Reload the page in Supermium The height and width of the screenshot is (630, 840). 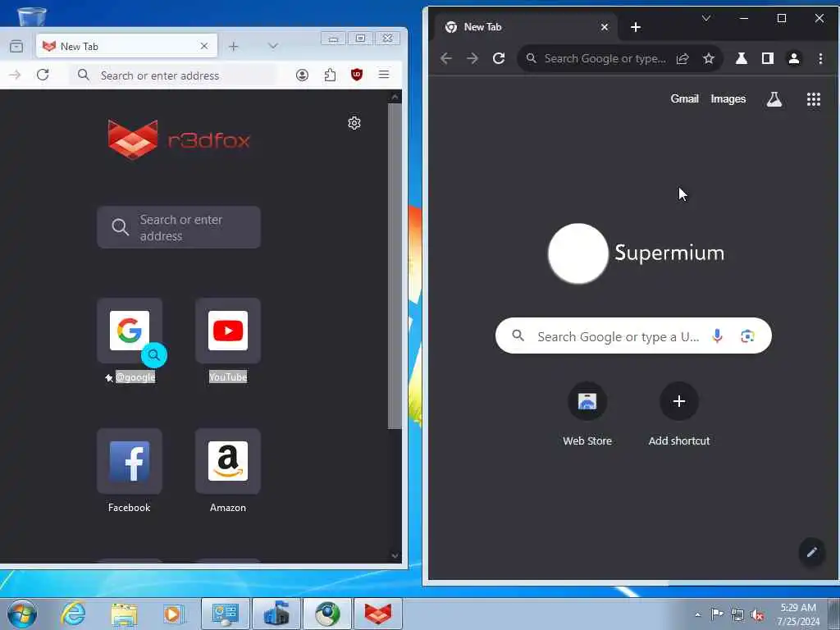(x=499, y=58)
